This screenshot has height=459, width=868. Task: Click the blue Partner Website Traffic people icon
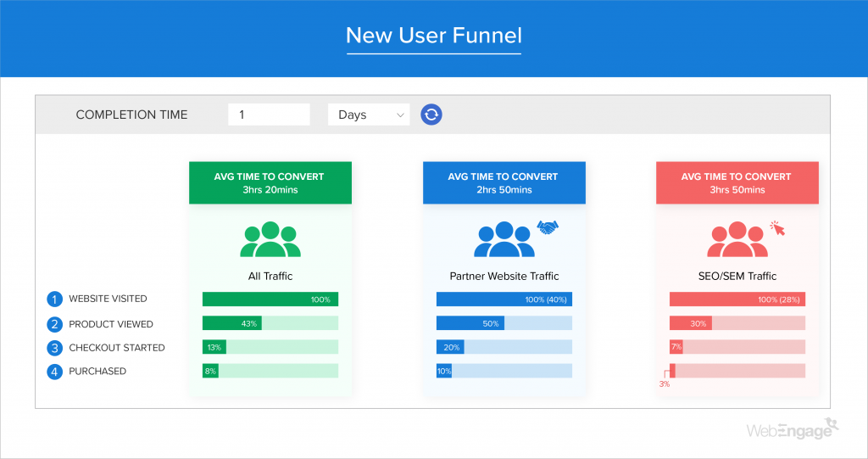pyautogui.click(x=504, y=239)
